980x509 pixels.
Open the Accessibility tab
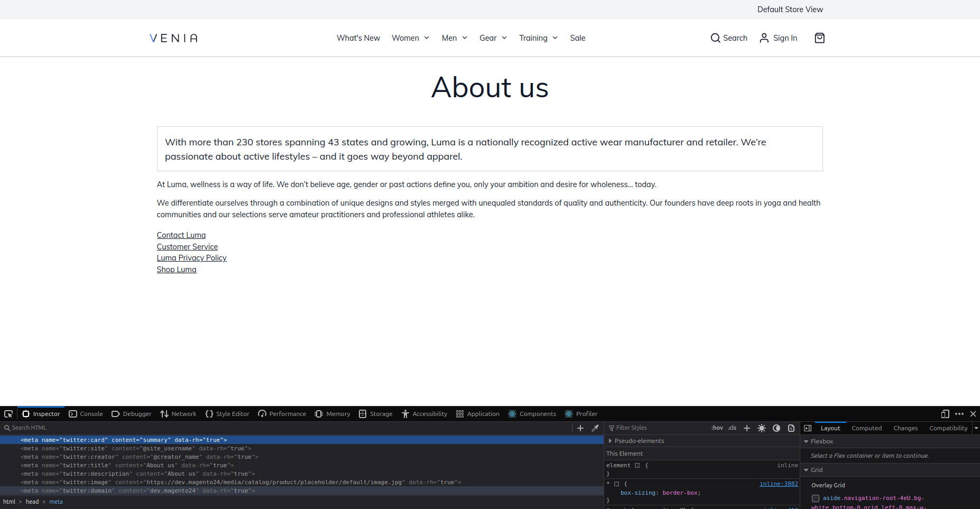click(424, 414)
